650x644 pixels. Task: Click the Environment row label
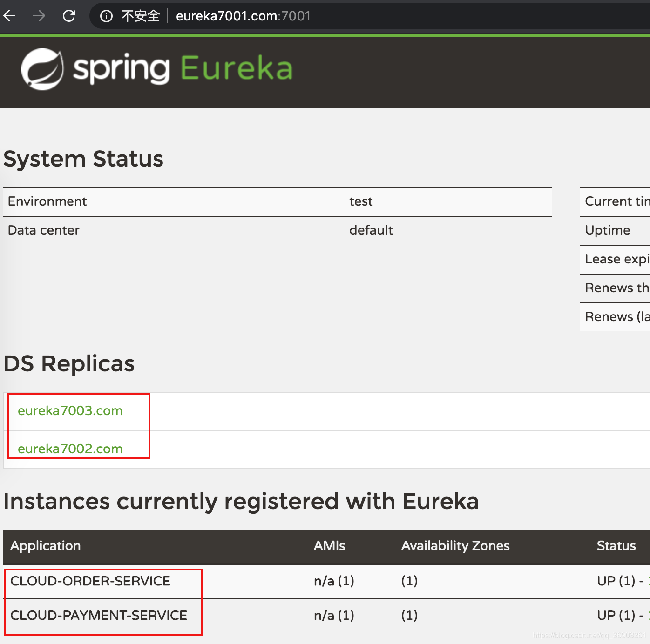click(x=47, y=201)
